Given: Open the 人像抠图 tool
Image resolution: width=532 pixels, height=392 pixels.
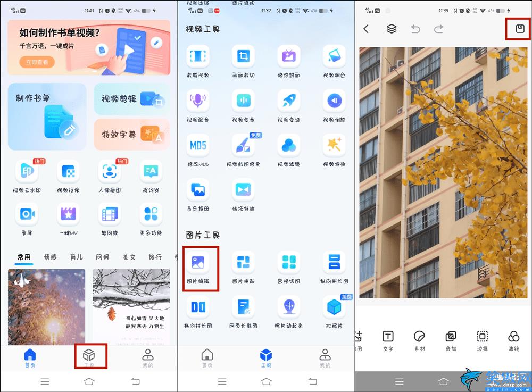Looking at the screenshot, I should pos(110,177).
